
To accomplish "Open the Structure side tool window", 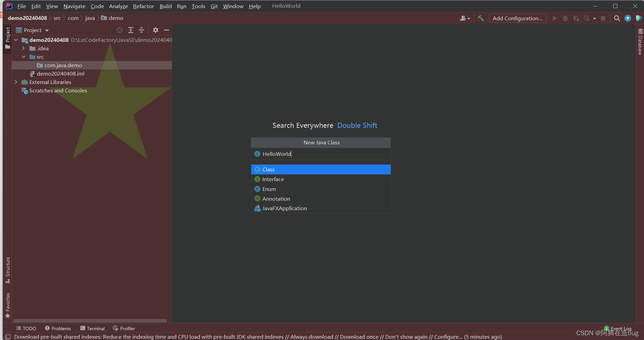I will coord(7,270).
